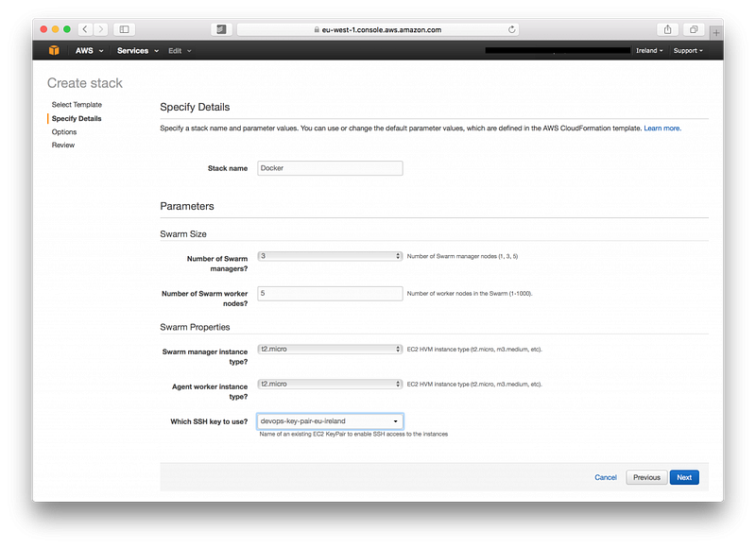The height and width of the screenshot is (548, 756).
Task: Click the Reader view icon beside address bar
Action: tap(221, 29)
